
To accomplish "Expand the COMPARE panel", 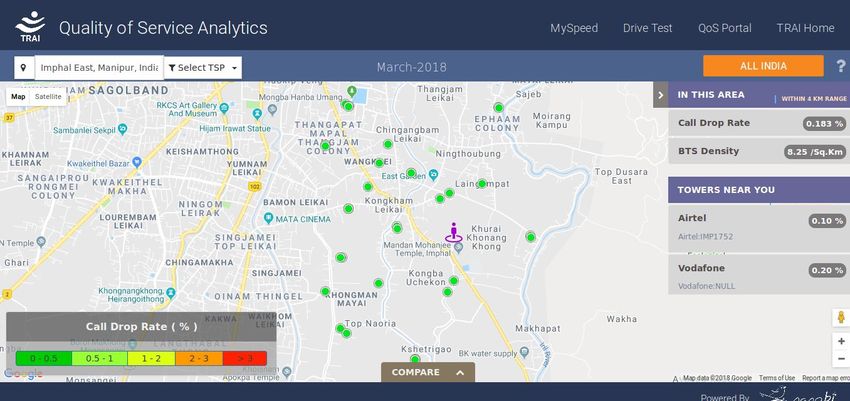I will (428, 372).
